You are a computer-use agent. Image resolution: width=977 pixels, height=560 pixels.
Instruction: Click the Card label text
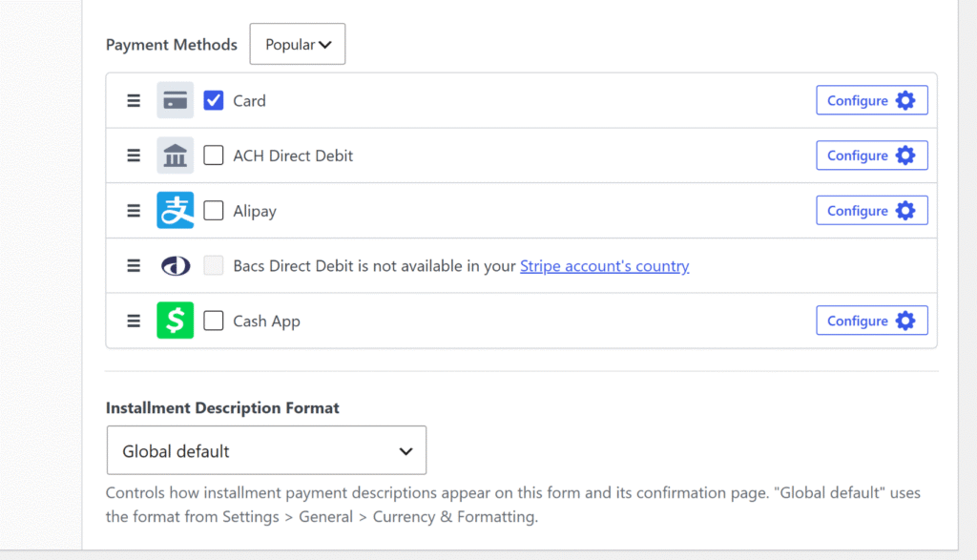pyautogui.click(x=249, y=101)
